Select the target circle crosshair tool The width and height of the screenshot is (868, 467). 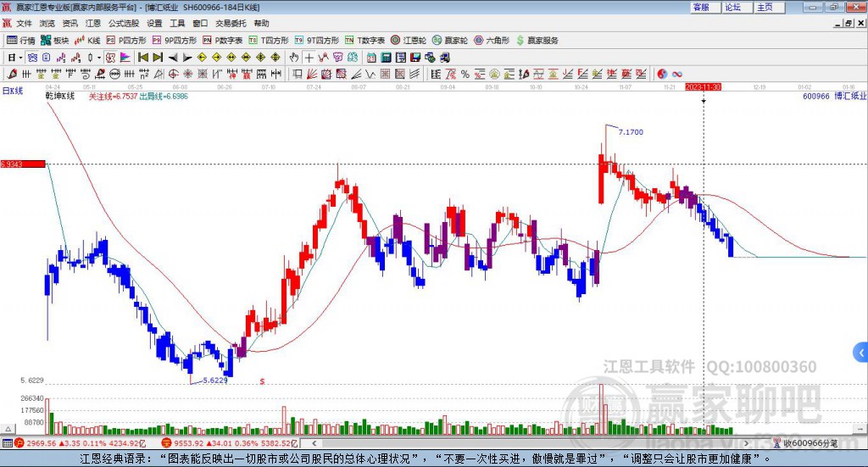click(173, 74)
